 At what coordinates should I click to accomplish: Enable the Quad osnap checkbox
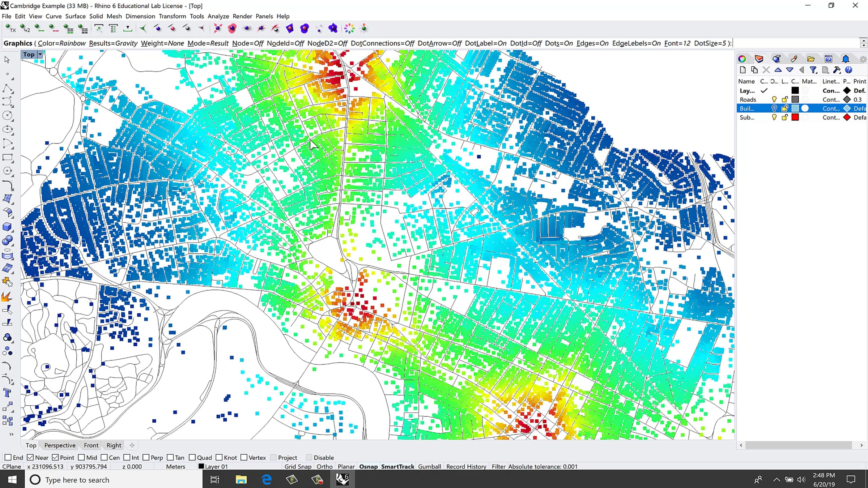pyautogui.click(x=192, y=457)
